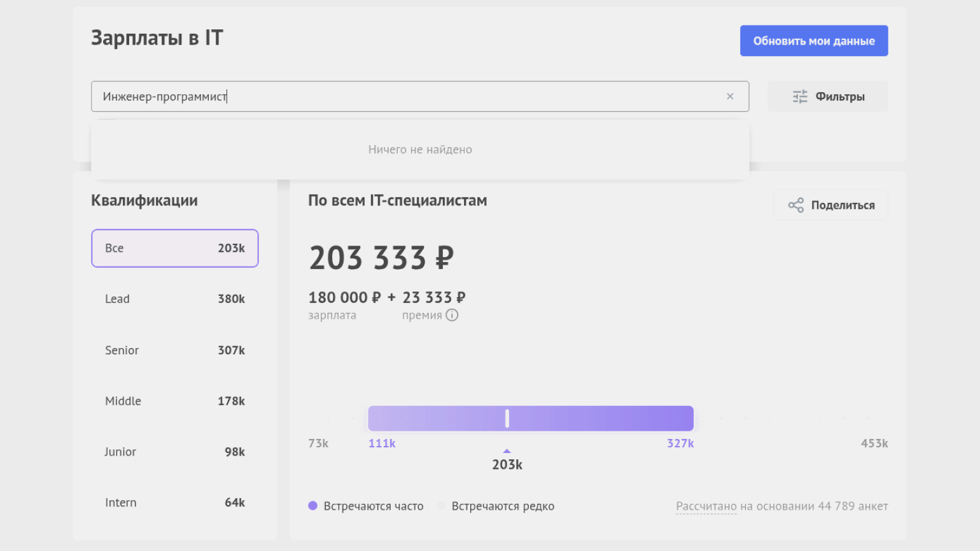Switch to Senior qualification
980x551 pixels.
(174, 350)
